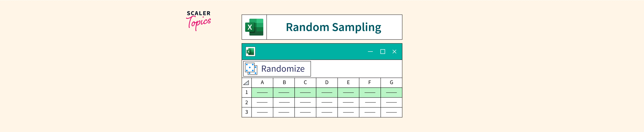Click cell E2 in the grid
The height and width of the screenshot is (132, 644).
coord(348,102)
